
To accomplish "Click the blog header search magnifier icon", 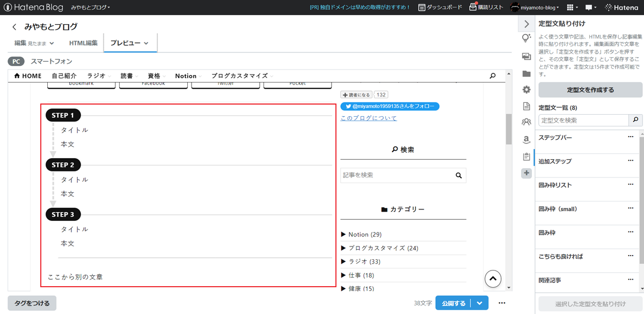I will click(493, 76).
